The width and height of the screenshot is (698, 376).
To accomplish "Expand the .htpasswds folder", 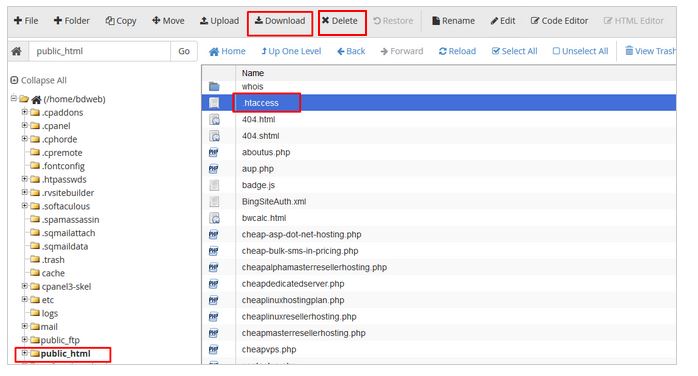I will coord(25,179).
